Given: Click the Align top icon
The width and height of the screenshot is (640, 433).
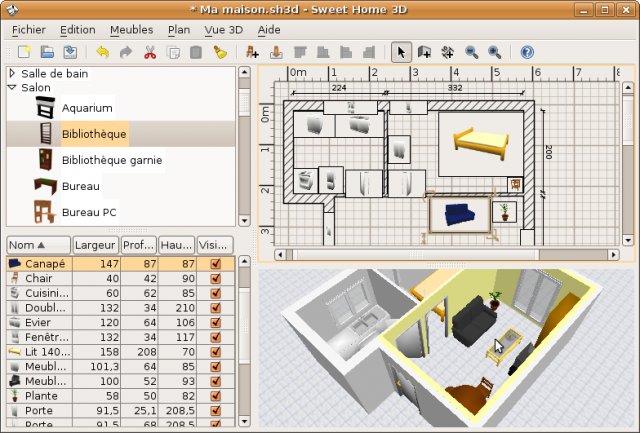Looking at the screenshot, I should pos(300,52).
